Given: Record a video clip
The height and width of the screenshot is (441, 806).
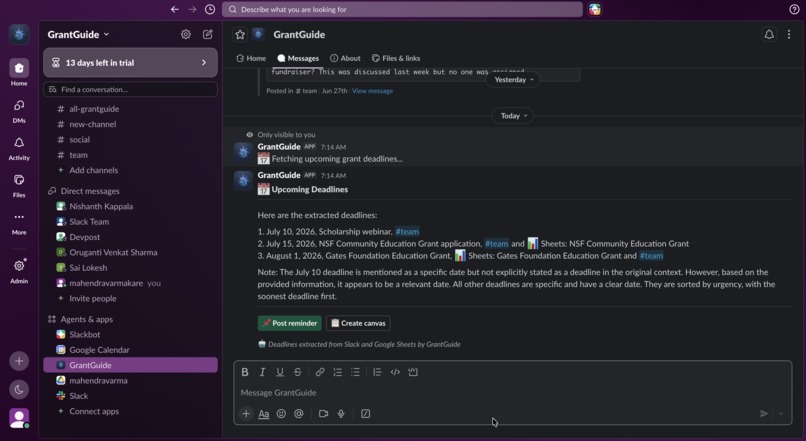Looking at the screenshot, I should tap(323, 414).
